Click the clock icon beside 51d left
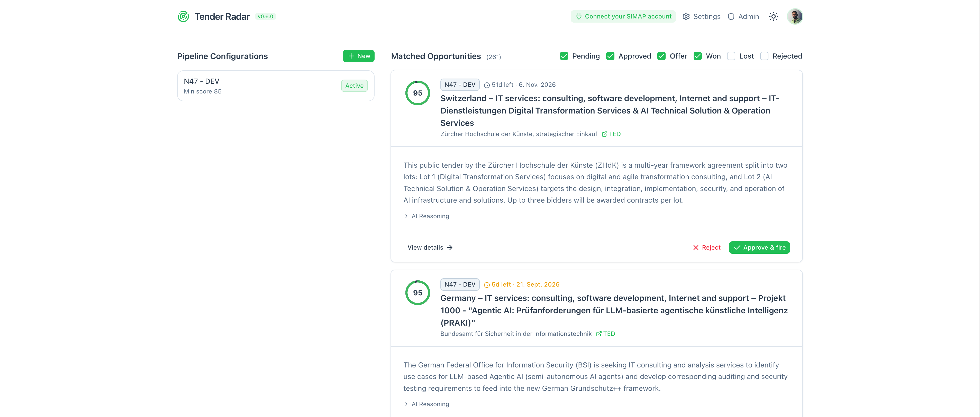Viewport: 980px width, 417px height. (487, 85)
